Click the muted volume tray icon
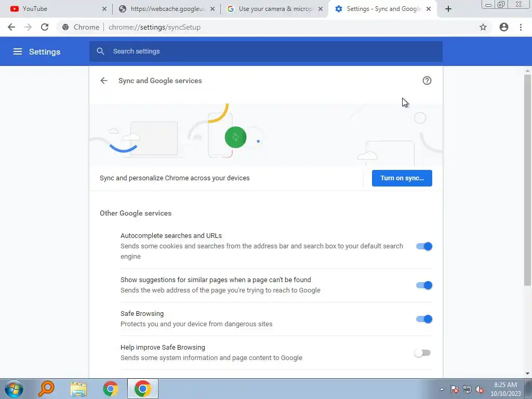 click(480, 389)
